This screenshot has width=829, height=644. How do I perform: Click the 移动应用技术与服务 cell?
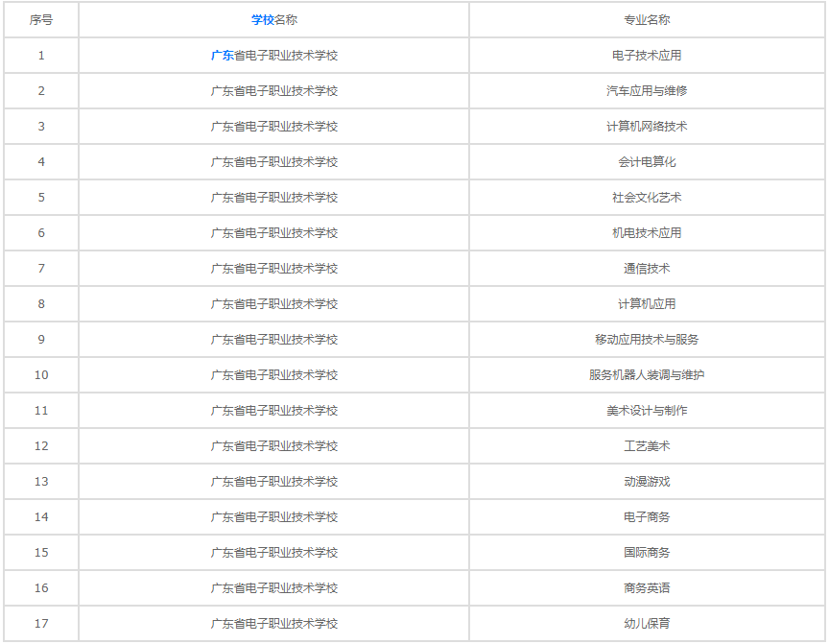(646, 340)
